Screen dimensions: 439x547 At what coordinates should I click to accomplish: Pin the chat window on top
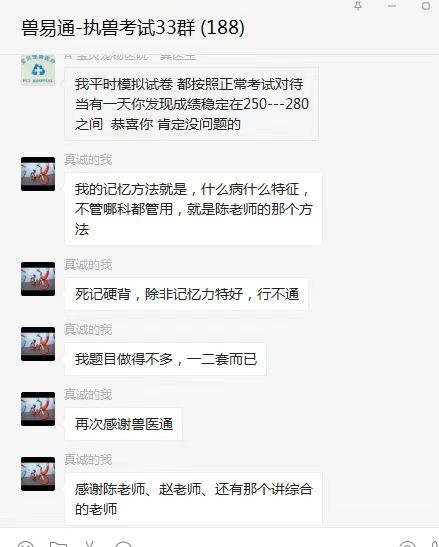pos(358,6)
